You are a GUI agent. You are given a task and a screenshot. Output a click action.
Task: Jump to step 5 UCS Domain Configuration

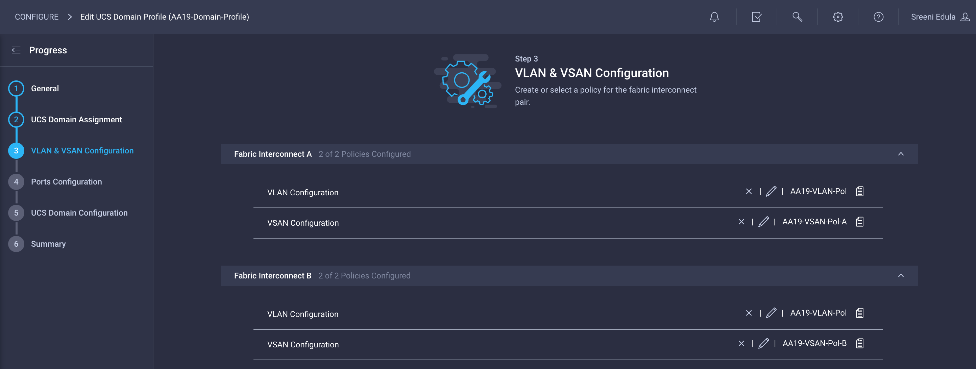pos(79,213)
